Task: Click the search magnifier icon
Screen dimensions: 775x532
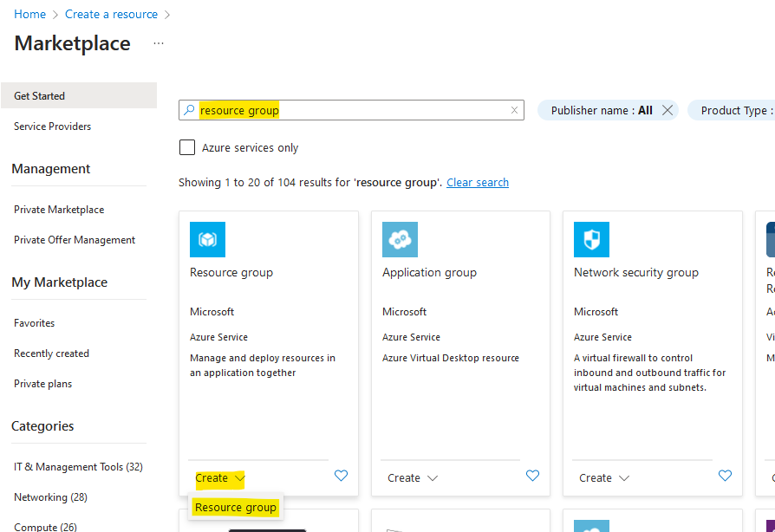Action: tap(189, 110)
